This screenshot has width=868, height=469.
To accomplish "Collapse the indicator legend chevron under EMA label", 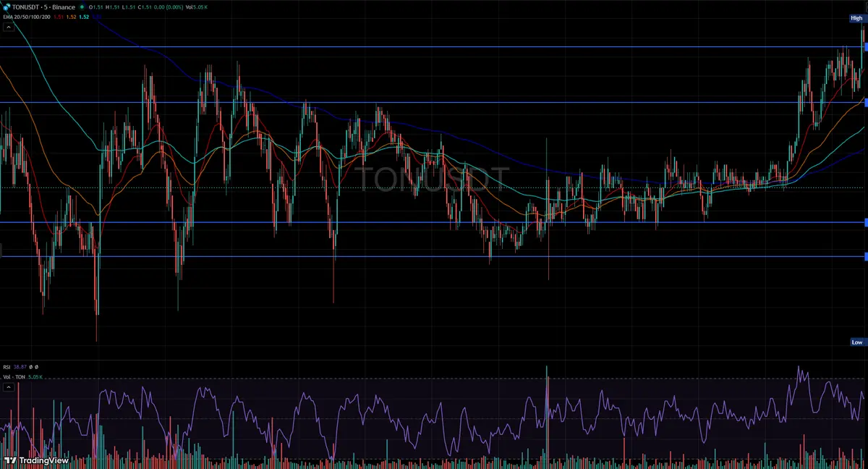I will [9, 28].
